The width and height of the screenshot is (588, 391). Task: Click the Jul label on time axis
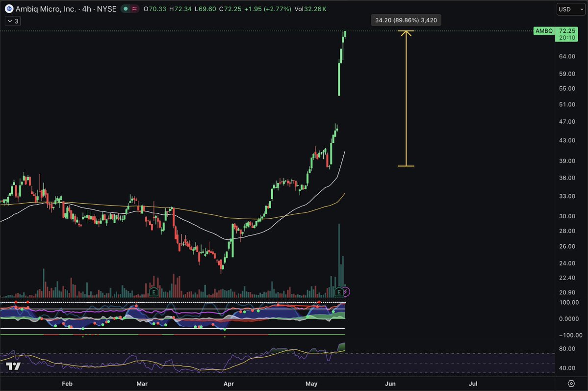pos(473,384)
